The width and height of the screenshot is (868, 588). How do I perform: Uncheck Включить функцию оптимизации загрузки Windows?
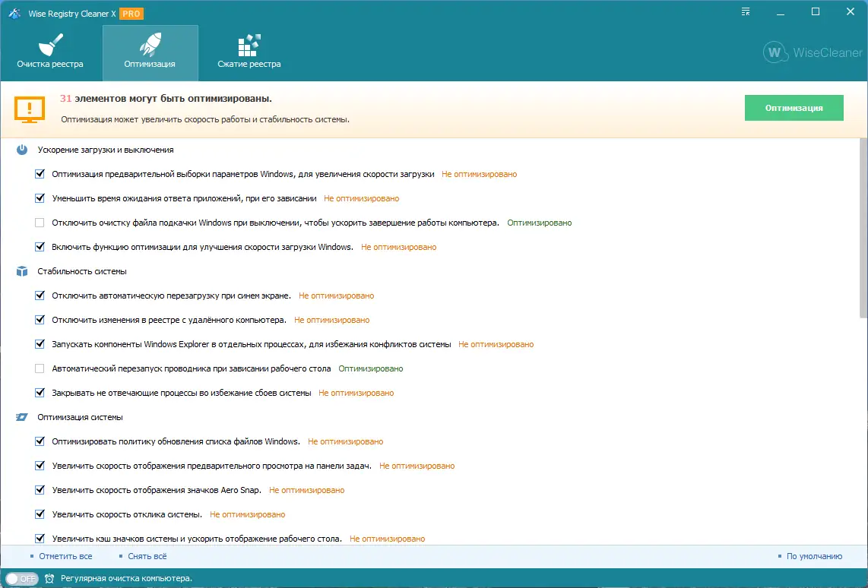click(x=40, y=247)
